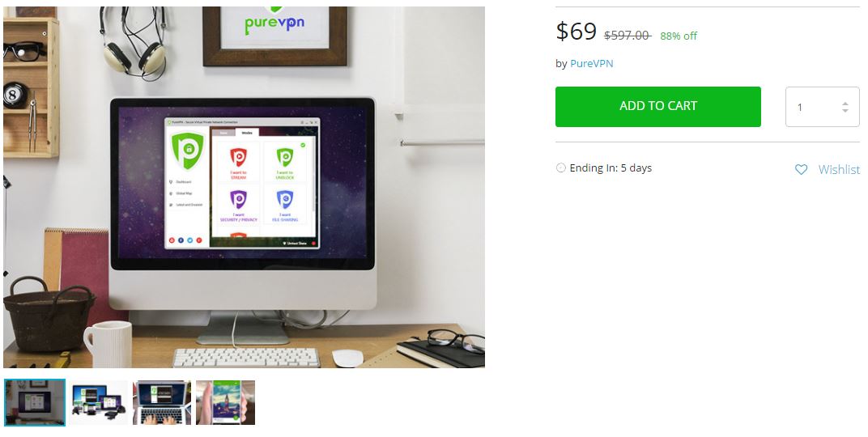This screenshot has height=437, width=868.
Task: Open Dashboard in the VPN sidebar
Action: click(x=181, y=182)
